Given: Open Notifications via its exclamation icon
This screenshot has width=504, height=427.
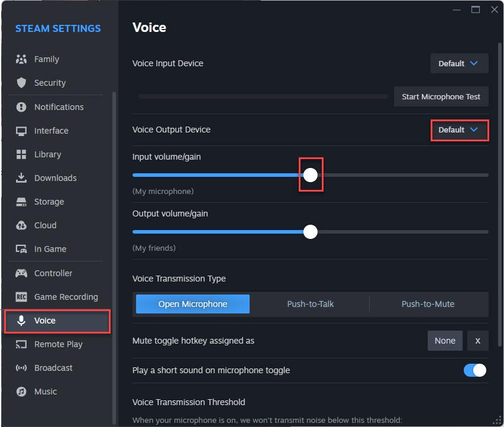Looking at the screenshot, I should [21, 107].
